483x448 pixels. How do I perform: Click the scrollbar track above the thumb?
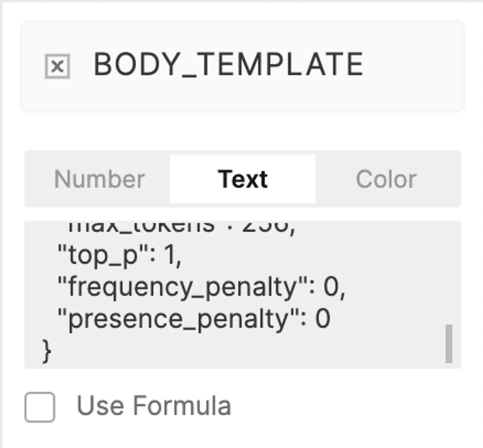pos(449,273)
